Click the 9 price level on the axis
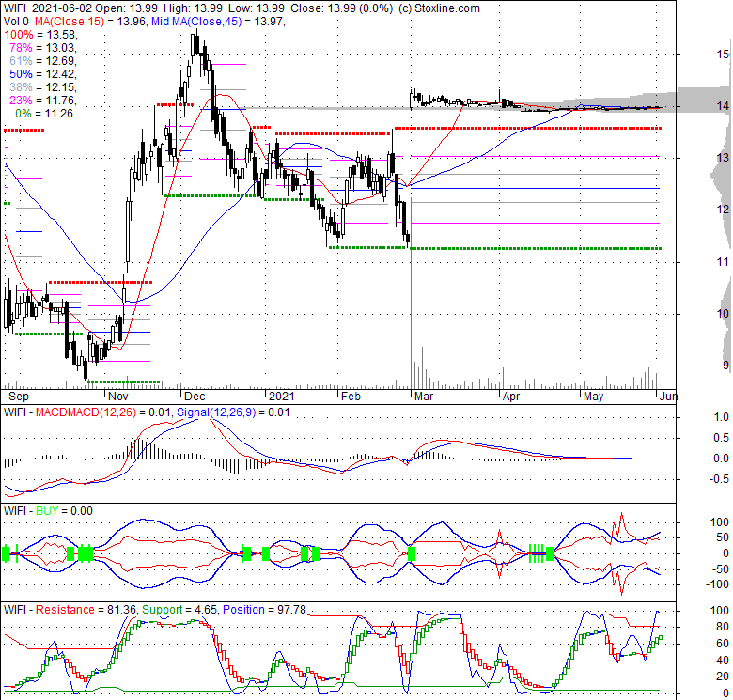 pyautogui.click(x=725, y=366)
